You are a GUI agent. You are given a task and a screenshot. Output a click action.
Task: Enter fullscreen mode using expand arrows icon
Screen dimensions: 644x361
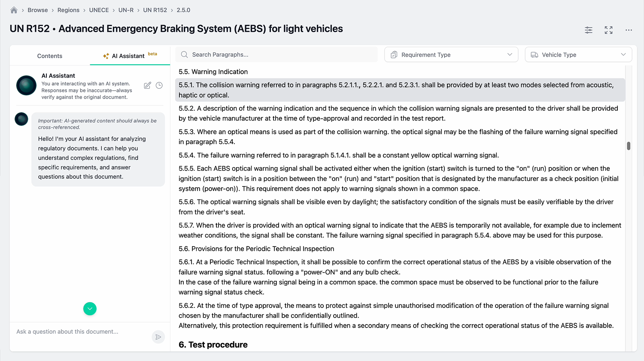608,30
